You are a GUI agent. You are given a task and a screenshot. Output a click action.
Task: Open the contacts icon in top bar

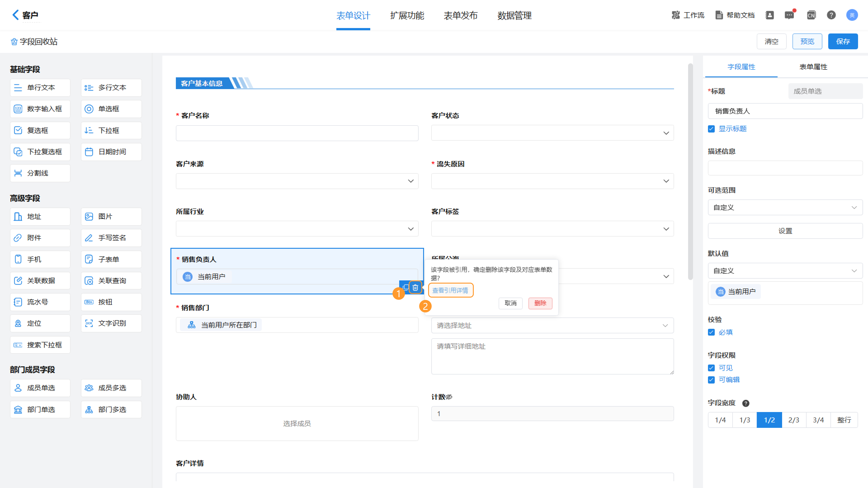770,15
